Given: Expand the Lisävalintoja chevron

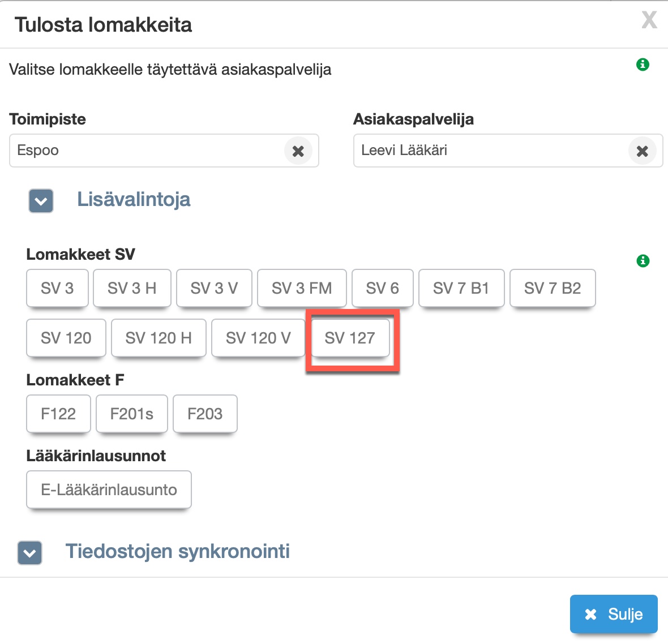Looking at the screenshot, I should [x=41, y=201].
